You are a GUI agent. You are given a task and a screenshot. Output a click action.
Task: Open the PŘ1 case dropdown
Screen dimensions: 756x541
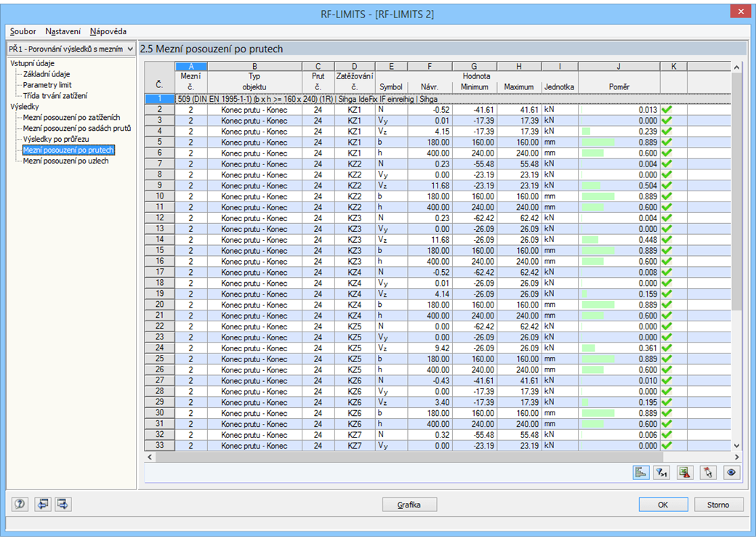pyautogui.click(x=71, y=49)
